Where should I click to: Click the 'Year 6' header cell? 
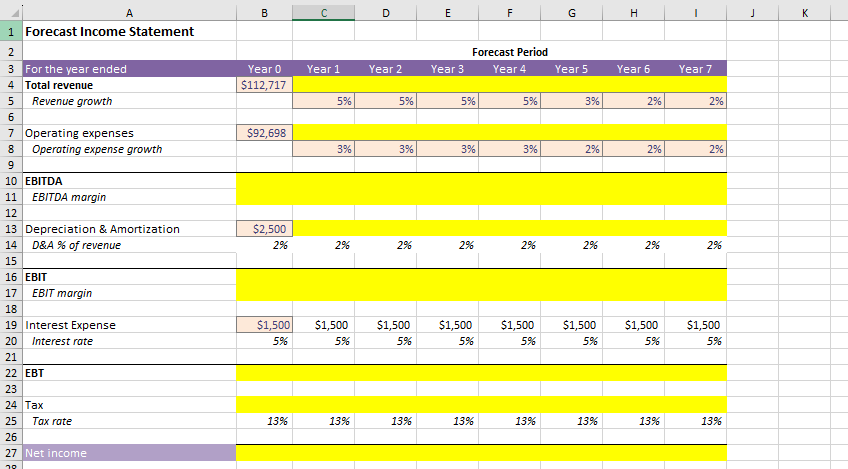click(634, 69)
